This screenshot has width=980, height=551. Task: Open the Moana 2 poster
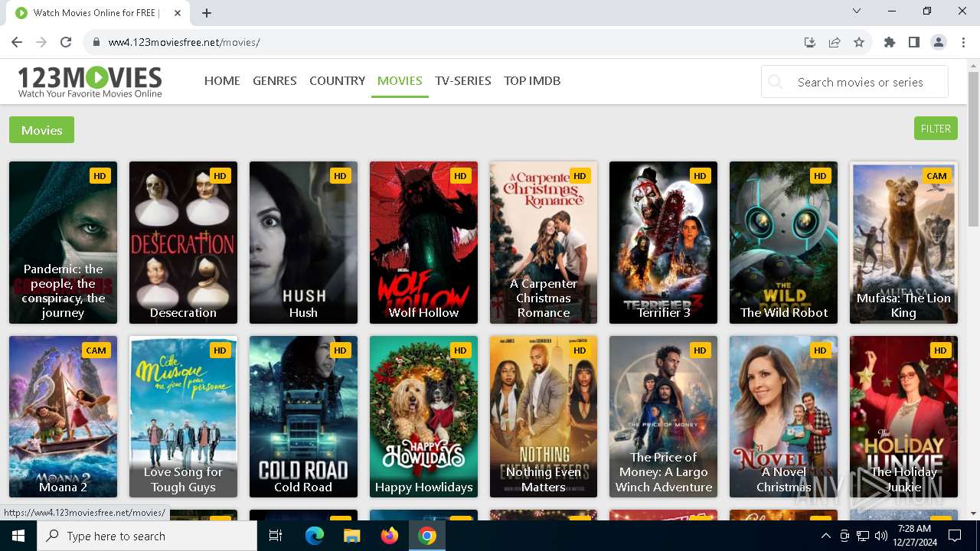[x=63, y=417]
